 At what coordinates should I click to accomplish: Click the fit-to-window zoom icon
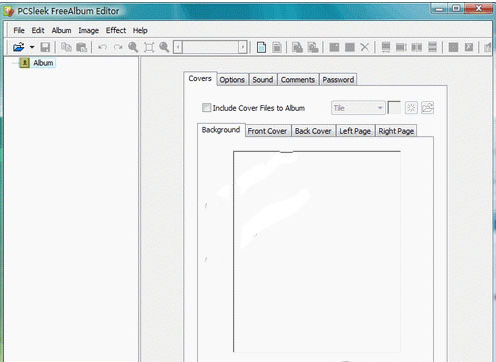click(x=149, y=47)
